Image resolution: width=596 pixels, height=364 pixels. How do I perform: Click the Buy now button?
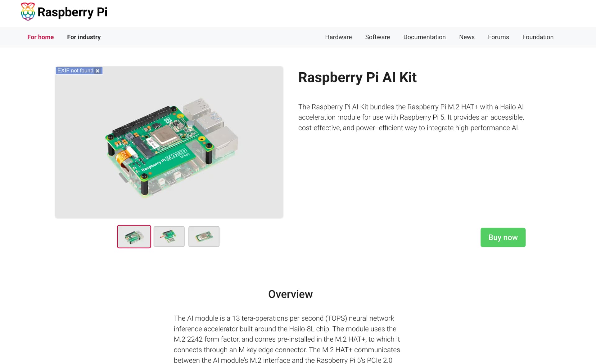coord(503,237)
